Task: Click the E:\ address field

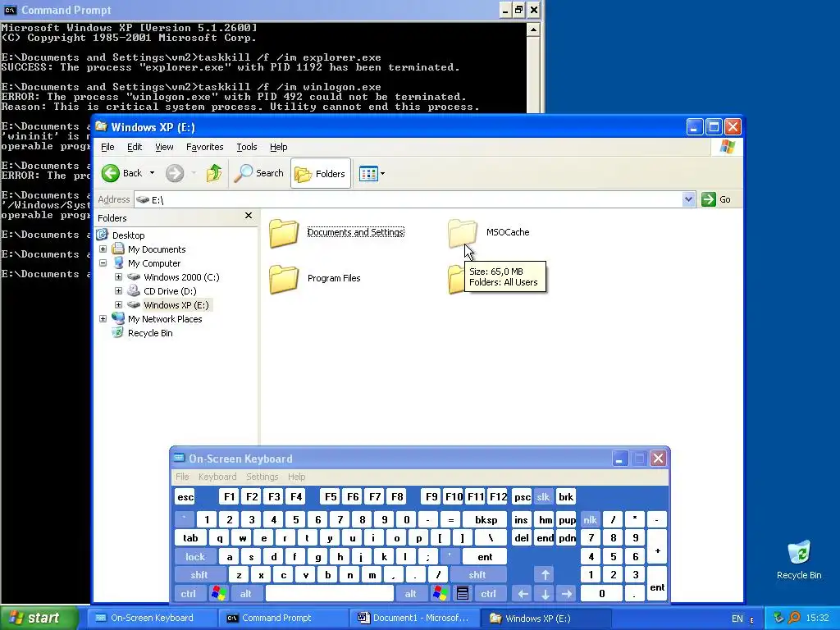Action: tap(409, 199)
